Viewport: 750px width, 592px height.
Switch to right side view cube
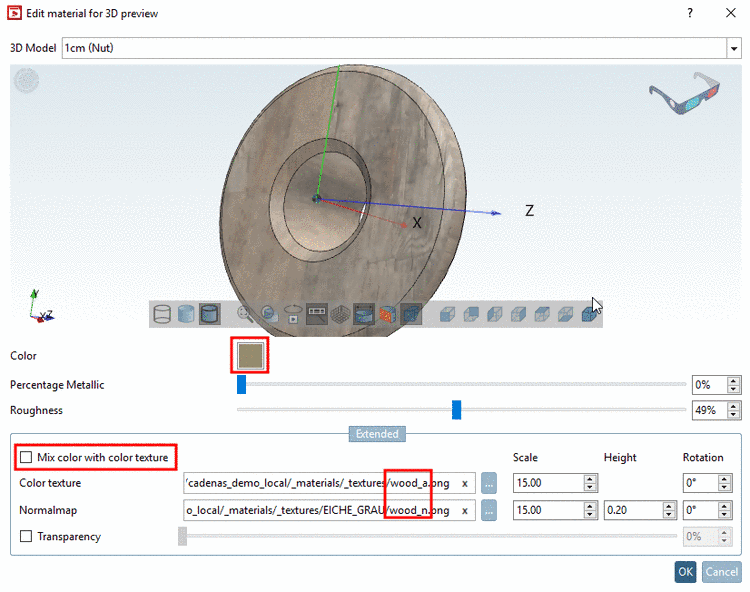[x=518, y=314]
